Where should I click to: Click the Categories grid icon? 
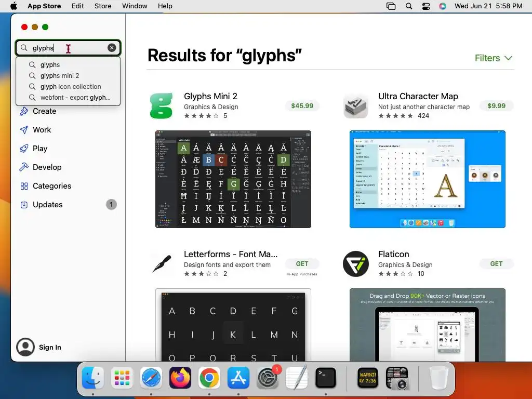tap(24, 186)
